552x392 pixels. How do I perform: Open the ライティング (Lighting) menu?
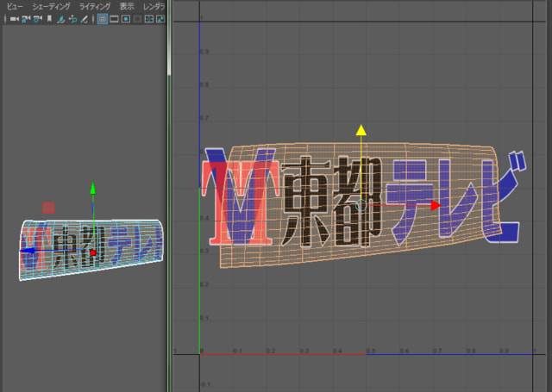(x=94, y=6)
